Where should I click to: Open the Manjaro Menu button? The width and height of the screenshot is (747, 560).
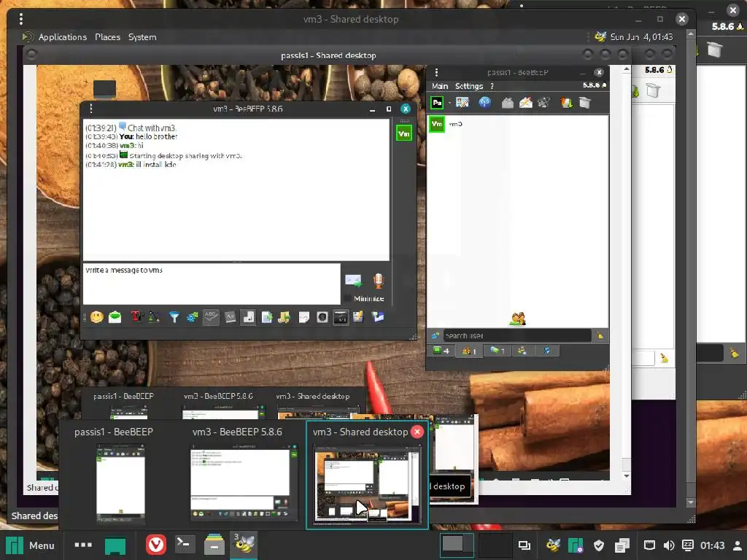[x=30, y=545]
